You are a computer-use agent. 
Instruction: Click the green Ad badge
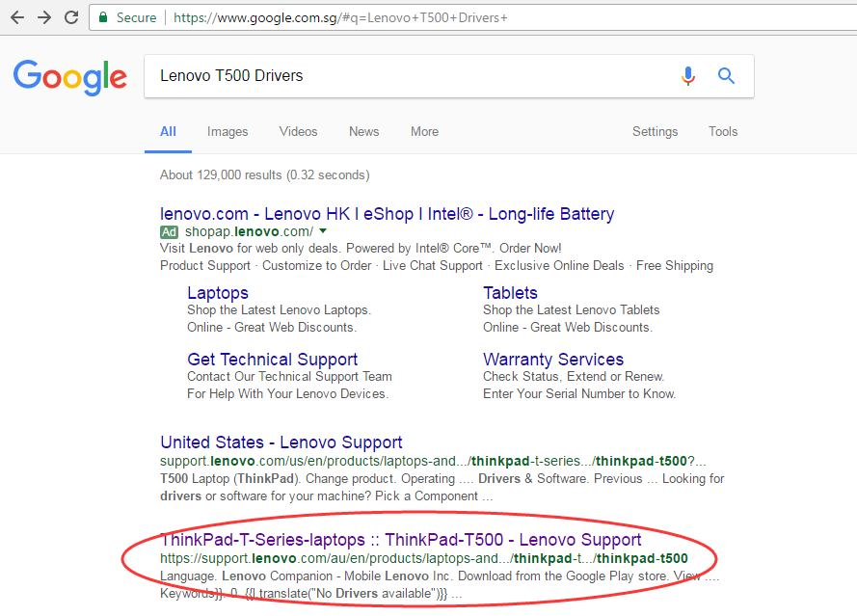coord(169,231)
